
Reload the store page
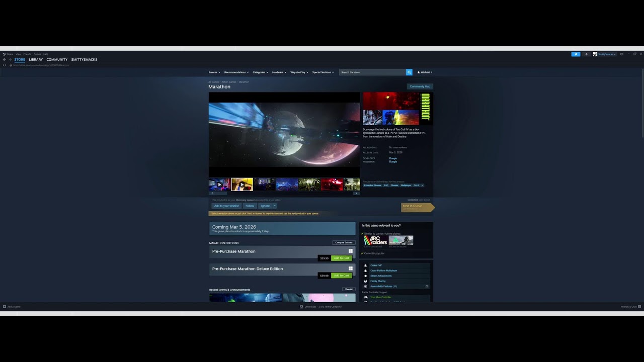pyautogui.click(x=5, y=65)
